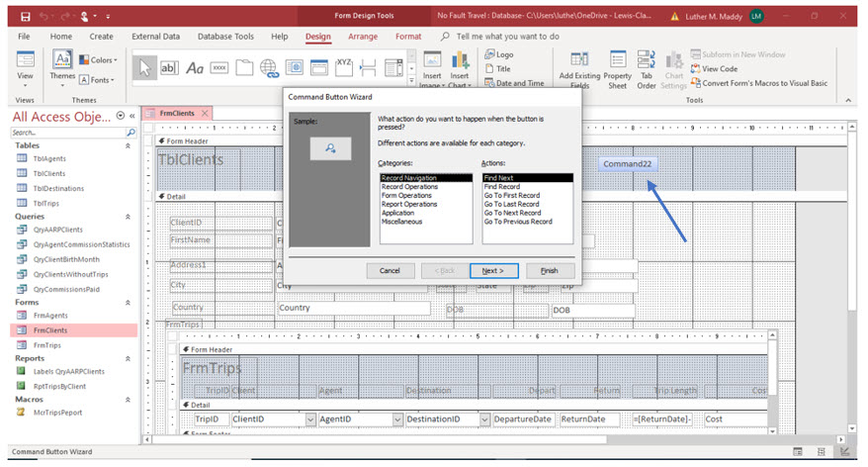Close the navigation pane with shutter button

pos(132,116)
